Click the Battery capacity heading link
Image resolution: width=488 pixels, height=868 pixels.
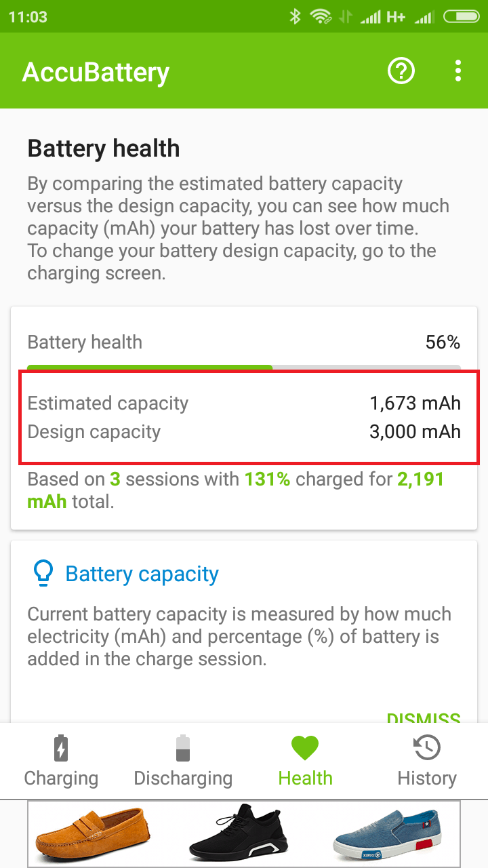tap(142, 574)
